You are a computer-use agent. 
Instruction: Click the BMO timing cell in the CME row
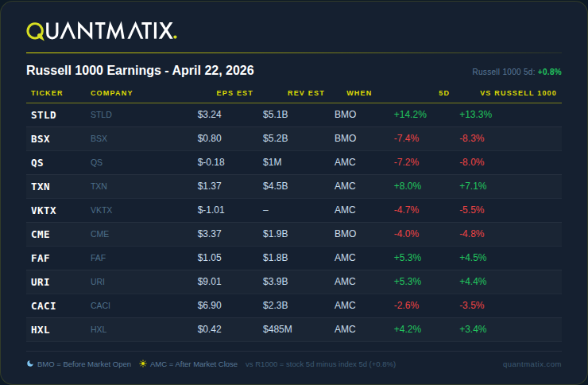tap(346, 234)
